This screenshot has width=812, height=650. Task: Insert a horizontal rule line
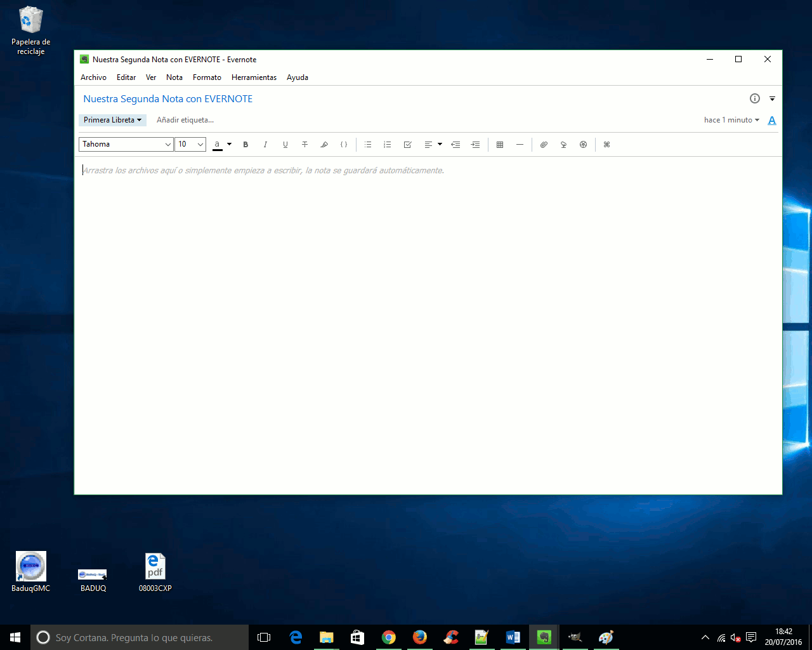pos(520,145)
